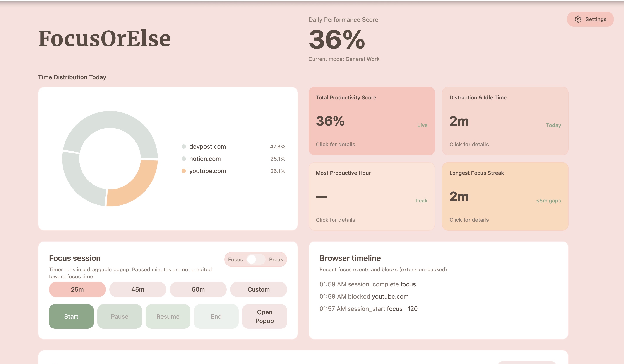Image resolution: width=624 pixels, height=364 pixels.
Task: Click the Open Popup button
Action: (264, 316)
